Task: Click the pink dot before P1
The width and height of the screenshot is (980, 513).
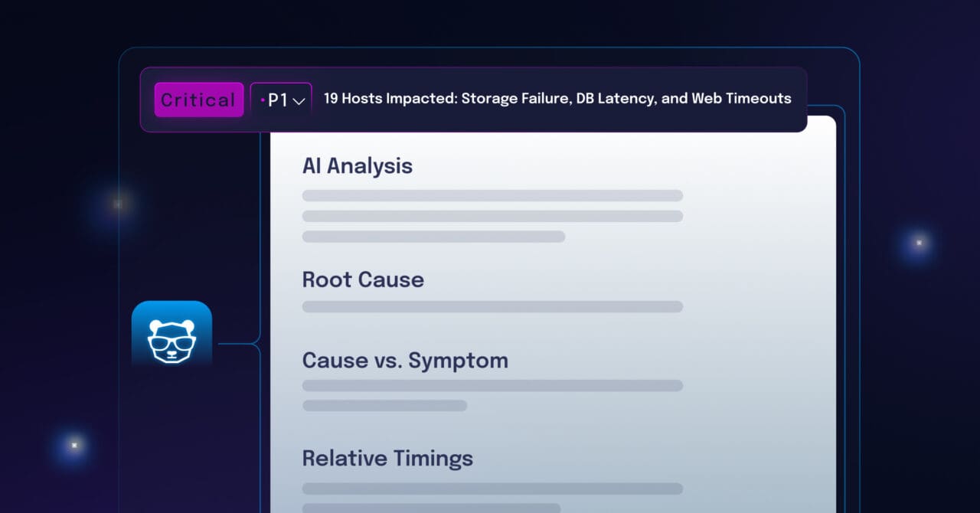Action: coord(263,100)
